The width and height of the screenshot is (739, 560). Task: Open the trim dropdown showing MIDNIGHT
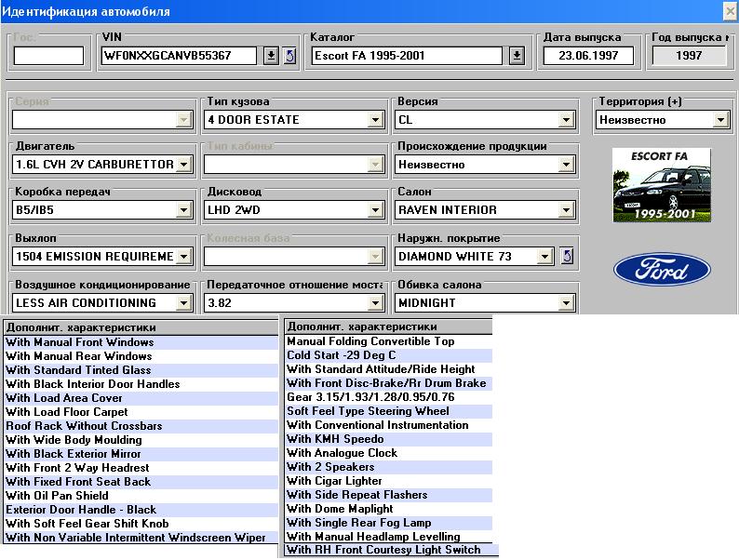[x=566, y=303]
